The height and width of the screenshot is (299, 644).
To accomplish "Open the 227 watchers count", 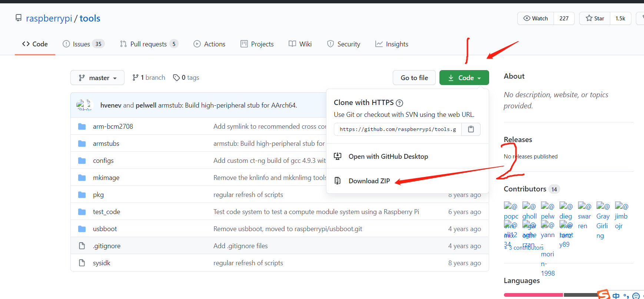I will tap(564, 18).
